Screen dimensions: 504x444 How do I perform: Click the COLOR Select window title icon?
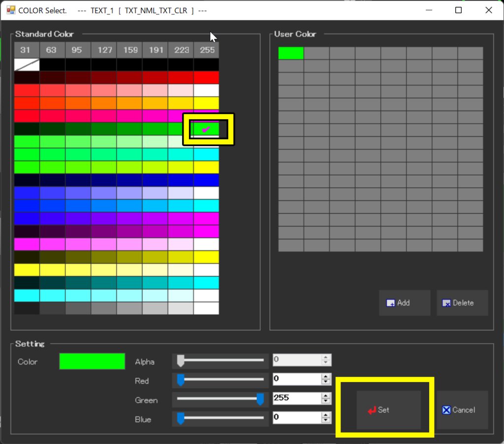pyautogui.click(x=10, y=10)
